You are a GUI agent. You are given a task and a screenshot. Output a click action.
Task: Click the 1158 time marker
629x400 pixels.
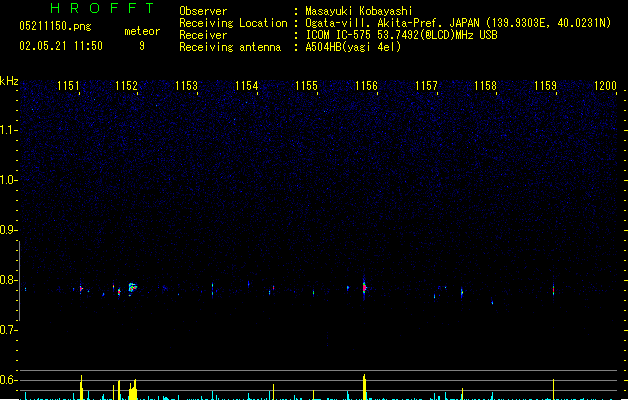[485, 86]
